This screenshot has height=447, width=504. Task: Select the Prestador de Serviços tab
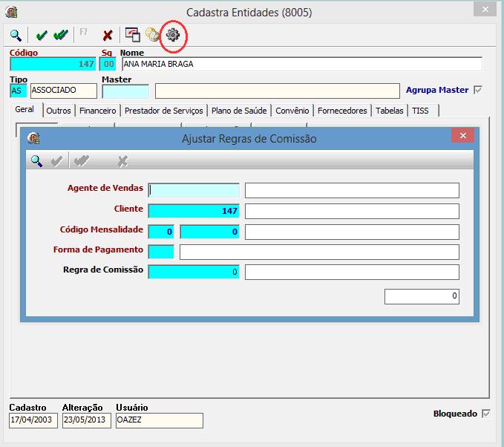click(164, 111)
